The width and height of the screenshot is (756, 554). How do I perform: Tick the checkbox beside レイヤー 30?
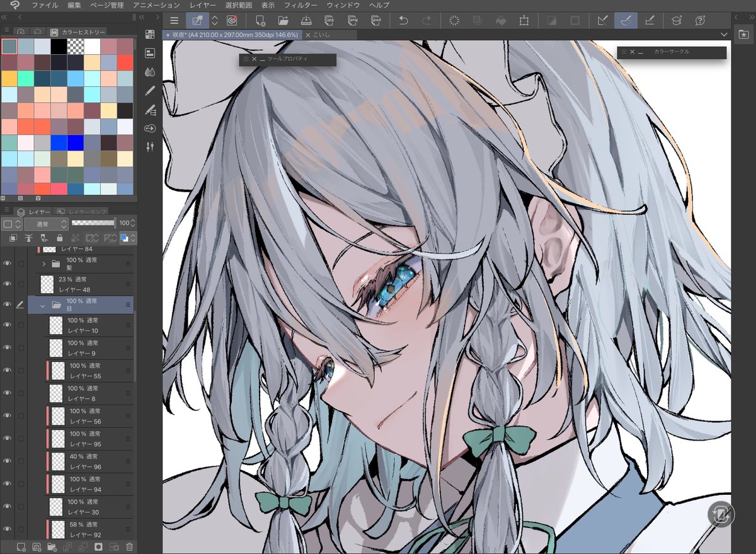[21, 506]
